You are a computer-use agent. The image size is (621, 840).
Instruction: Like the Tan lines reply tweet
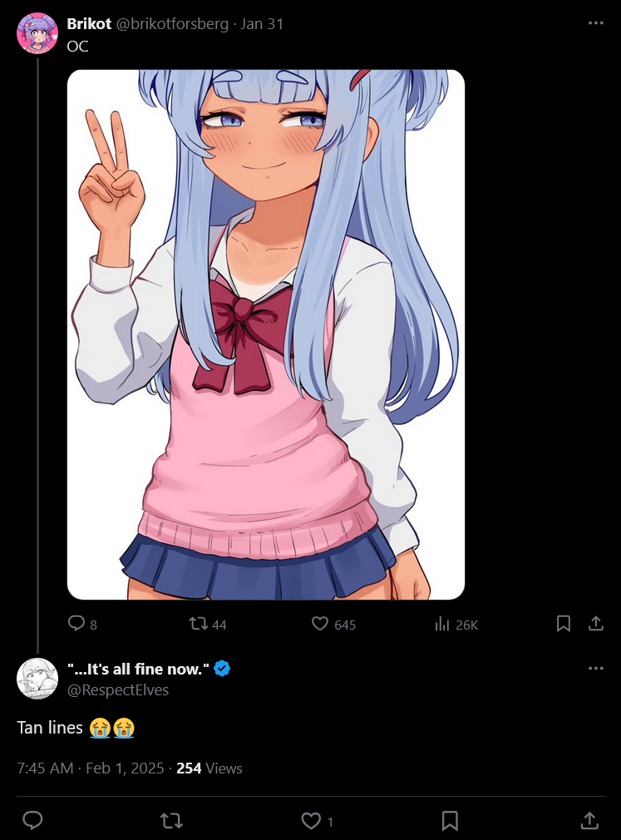point(318,821)
